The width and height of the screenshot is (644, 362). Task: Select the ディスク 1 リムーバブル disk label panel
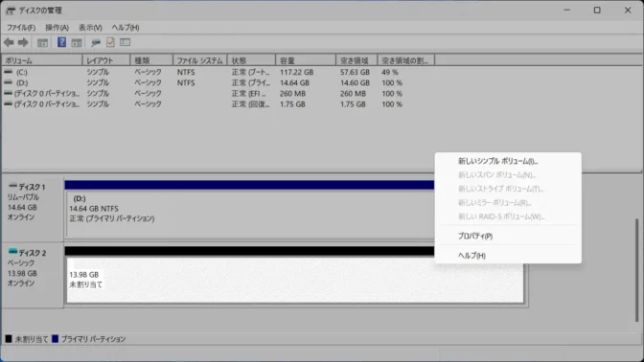33,209
